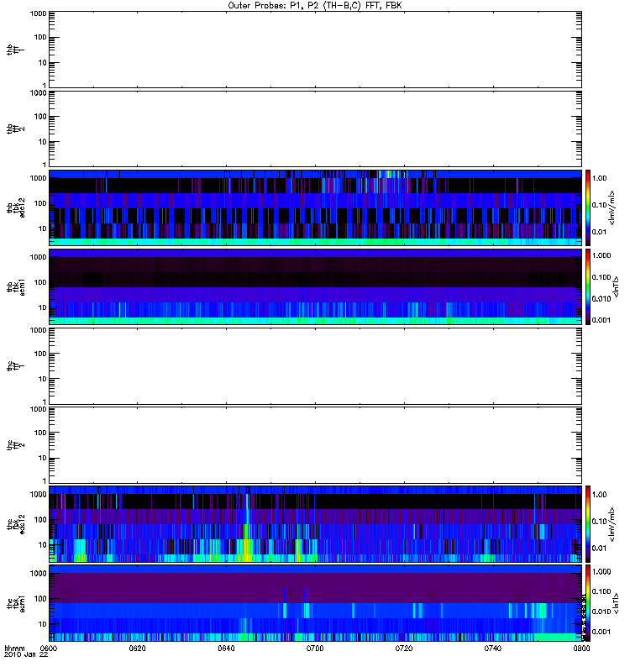Select the thc fff 1 panel axis label
630x672 pixels.
(15, 366)
